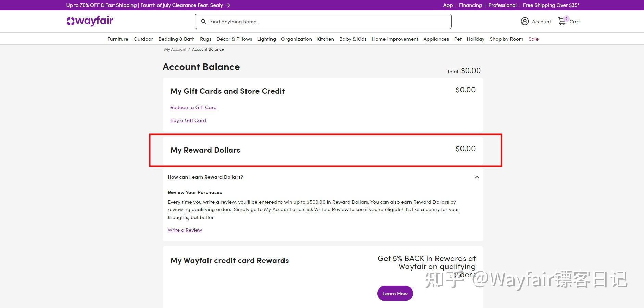This screenshot has height=308, width=644.
Task: Click Free Shipping Over $35 link
Action: [551, 5]
